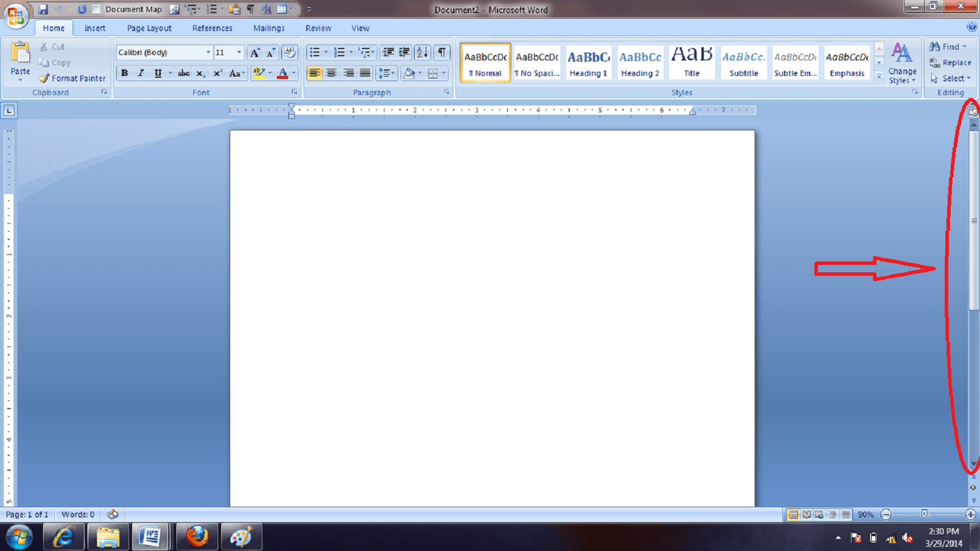The width and height of the screenshot is (980, 551).
Task: Click the tab selector at ruler corner
Action: click(9, 110)
